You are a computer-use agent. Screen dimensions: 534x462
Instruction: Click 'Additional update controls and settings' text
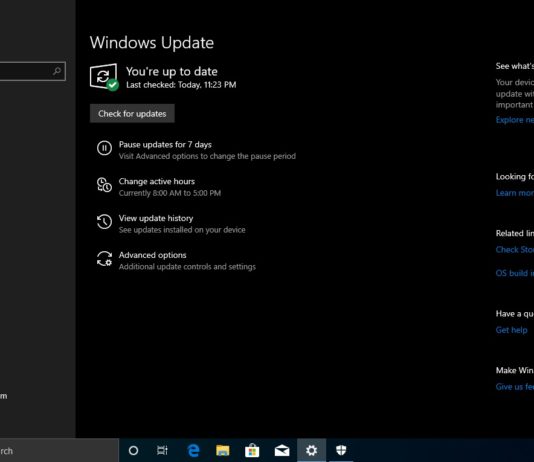(187, 267)
